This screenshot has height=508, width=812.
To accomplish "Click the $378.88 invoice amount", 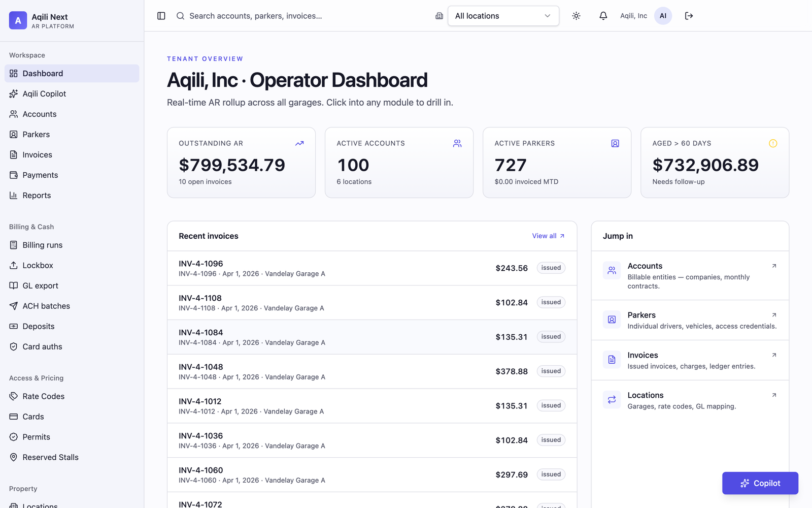I will (512, 371).
